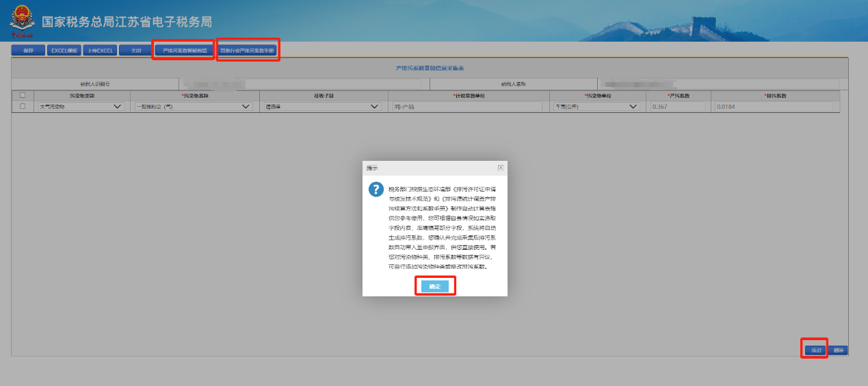The image size is (868, 386).
Task: Open 其他行业产排污系数手册 manual
Action: [x=247, y=51]
